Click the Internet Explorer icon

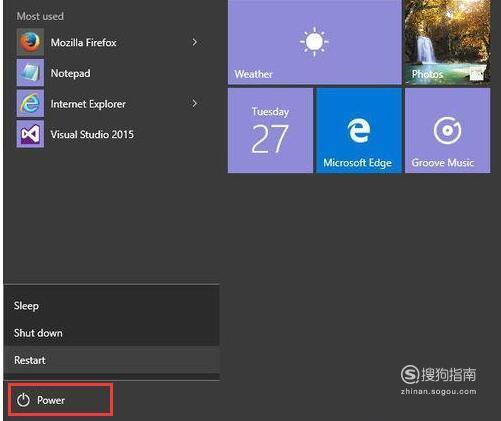(30, 103)
